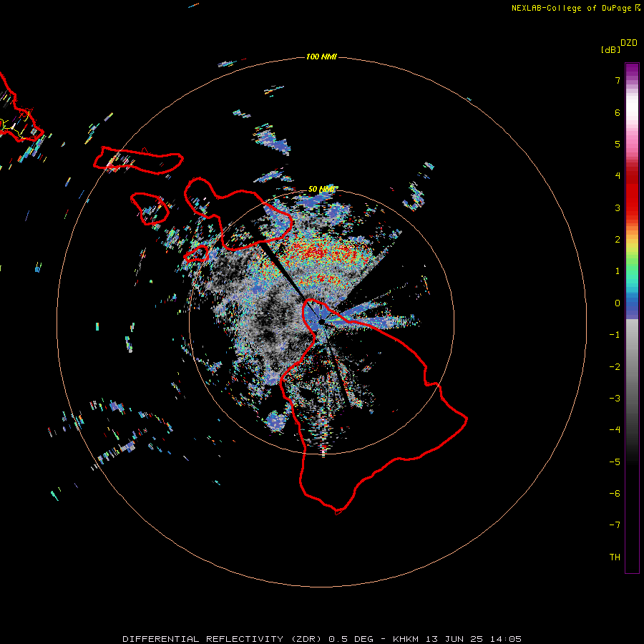644x644 pixels.
Task: Click the -6 value on color scale
Action: pyautogui.click(x=615, y=494)
